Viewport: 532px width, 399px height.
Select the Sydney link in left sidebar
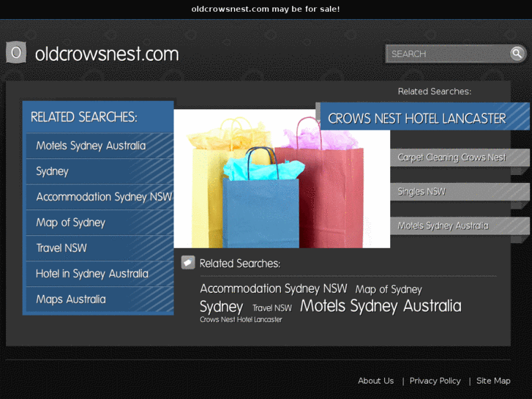[52, 171]
